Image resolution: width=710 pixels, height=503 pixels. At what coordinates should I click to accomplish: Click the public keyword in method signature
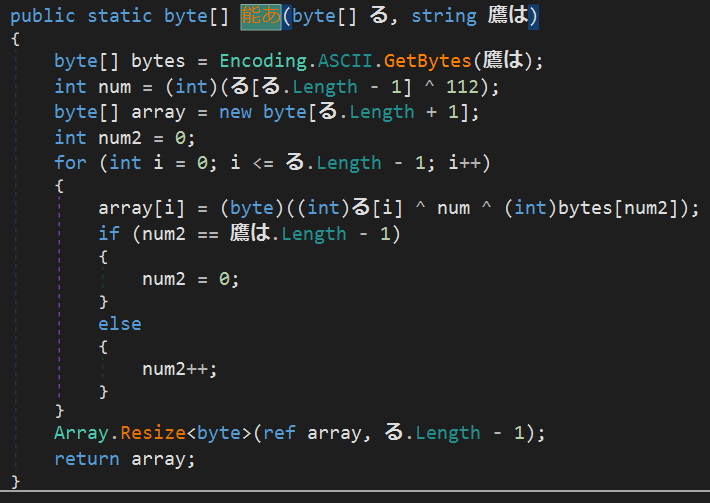click(x=43, y=16)
